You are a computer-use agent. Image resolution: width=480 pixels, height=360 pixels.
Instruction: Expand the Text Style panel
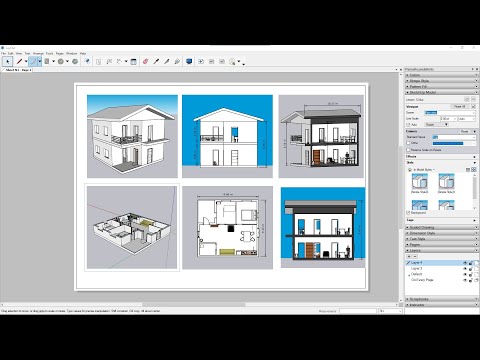click(x=441, y=239)
